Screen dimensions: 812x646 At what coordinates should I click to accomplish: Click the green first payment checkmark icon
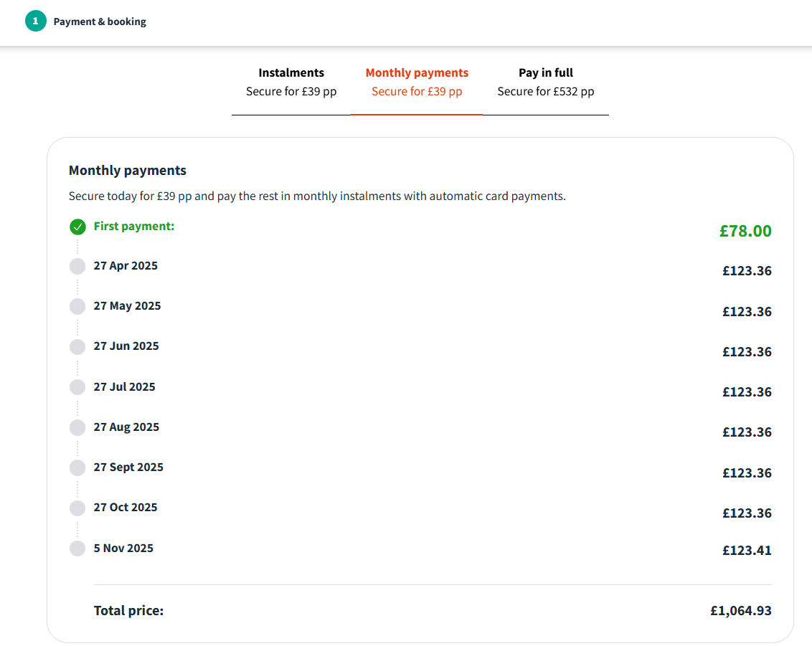(x=77, y=227)
